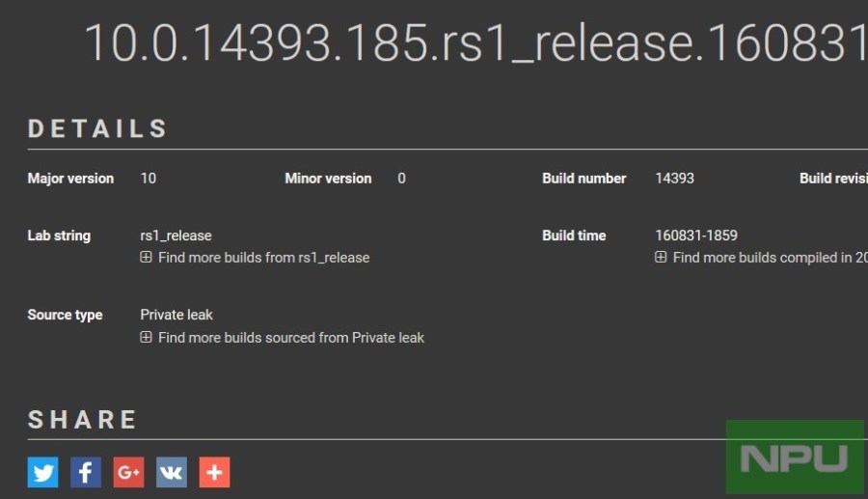
Task: Open more sharing options plus icon
Action: pyautogui.click(x=214, y=472)
